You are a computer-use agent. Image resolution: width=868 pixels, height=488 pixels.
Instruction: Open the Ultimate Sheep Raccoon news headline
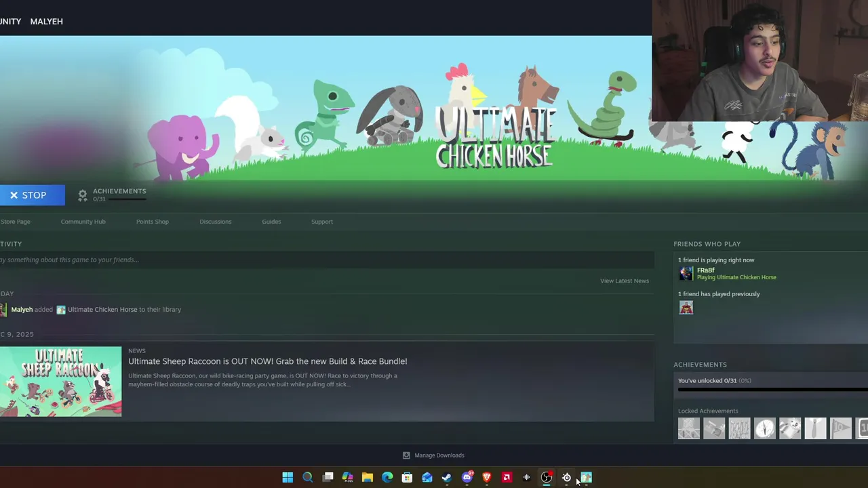pos(268,361)
